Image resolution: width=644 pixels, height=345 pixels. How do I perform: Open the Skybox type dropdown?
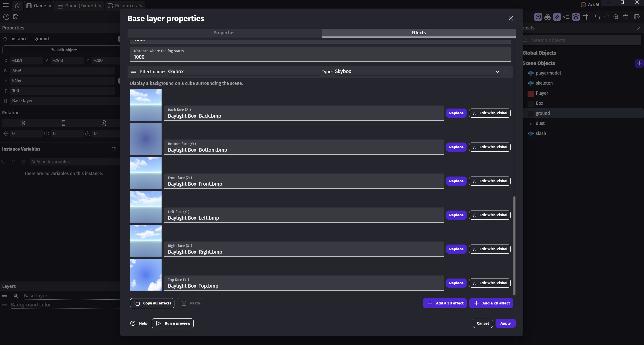[x=498, y=72]
